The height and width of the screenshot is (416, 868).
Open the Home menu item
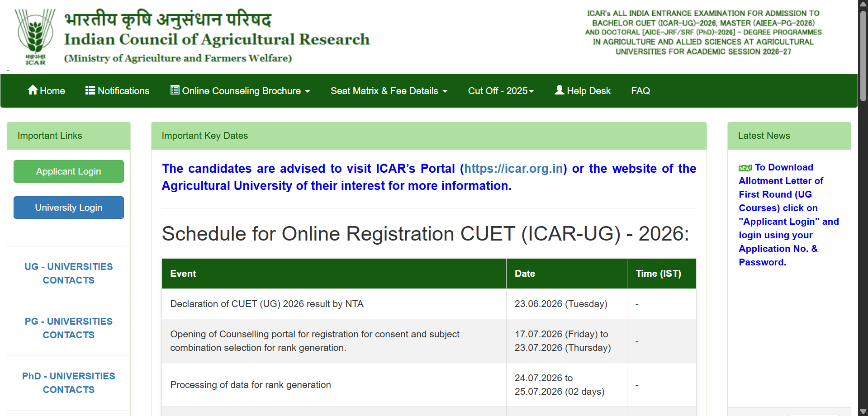46,90
